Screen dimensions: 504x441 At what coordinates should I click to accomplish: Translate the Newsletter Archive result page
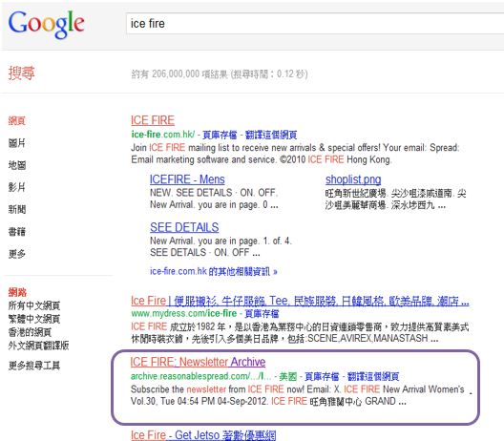tap(373, 376)
